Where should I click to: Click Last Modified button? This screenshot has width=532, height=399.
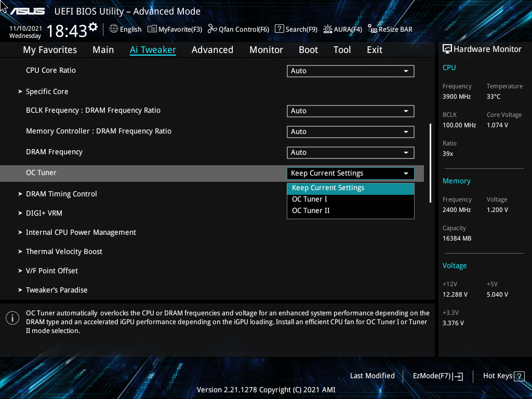tap(372, 376)
